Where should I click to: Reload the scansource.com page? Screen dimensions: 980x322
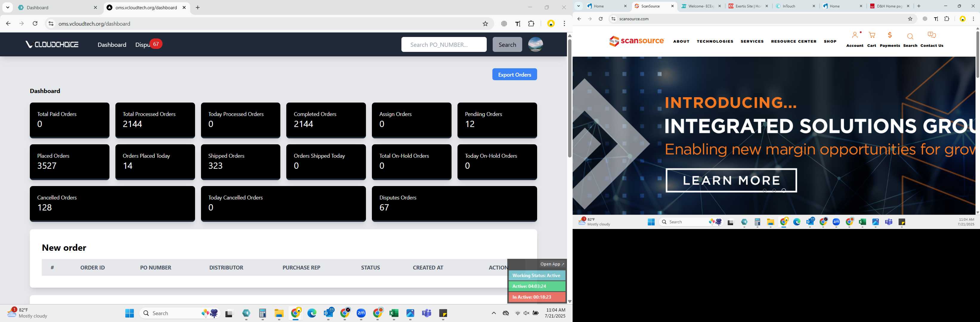[x=600, y=18]
